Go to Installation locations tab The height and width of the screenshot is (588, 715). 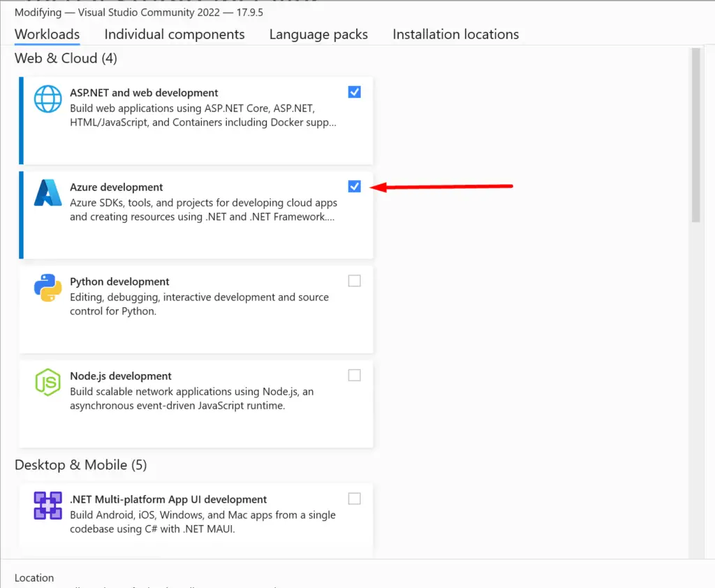pyautogui.click(x=455, y=34)
